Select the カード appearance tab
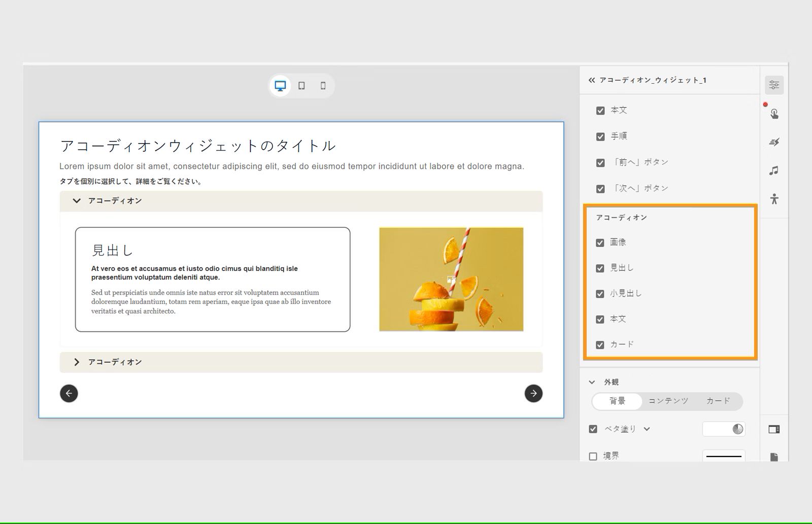812x524 pixels. coord(718,401)
